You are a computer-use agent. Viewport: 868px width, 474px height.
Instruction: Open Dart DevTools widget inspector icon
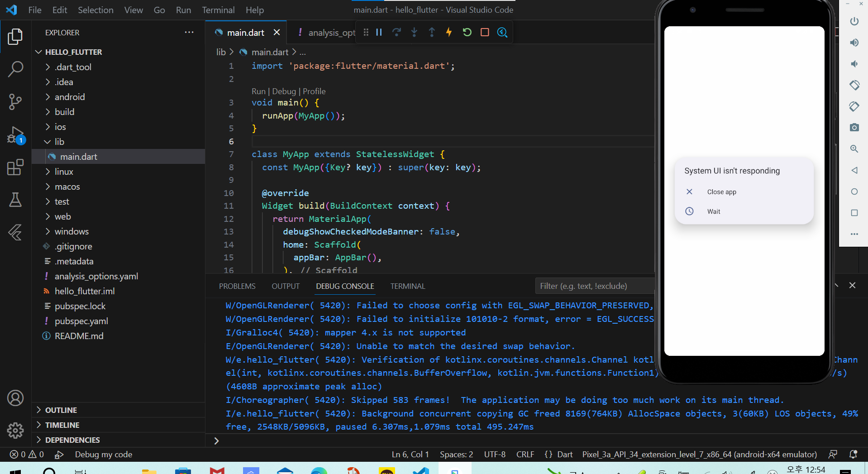pos(502,32)
